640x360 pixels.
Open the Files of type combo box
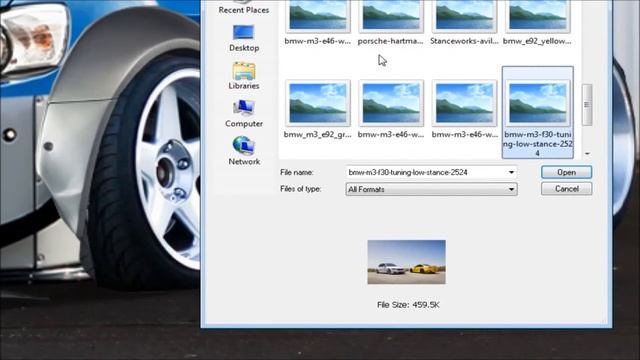tap(431, 189)
